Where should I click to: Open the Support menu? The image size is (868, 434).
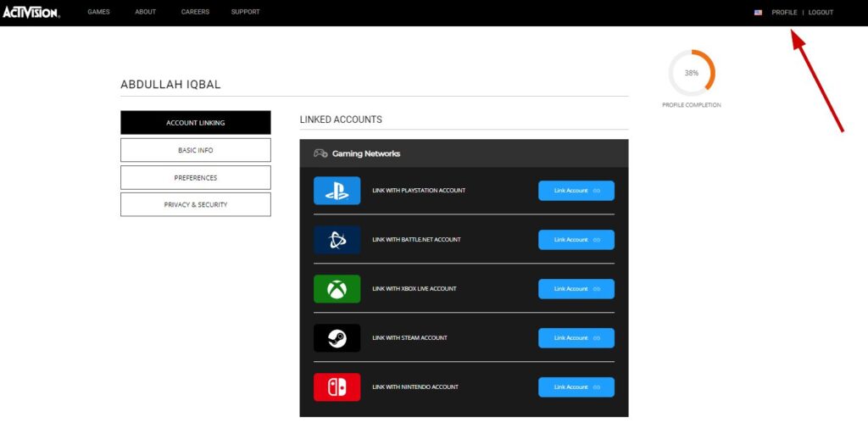[245, 12]
